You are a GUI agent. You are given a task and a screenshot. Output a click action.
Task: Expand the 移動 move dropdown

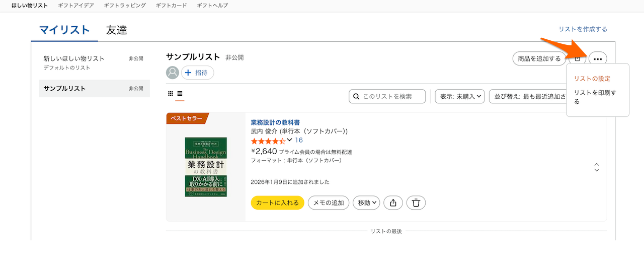click(x=367, y=203)
